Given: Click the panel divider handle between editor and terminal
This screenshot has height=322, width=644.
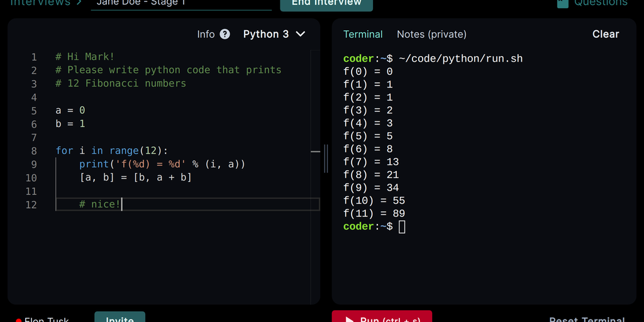Looking at the screenshot, I should tap(326, 158).
